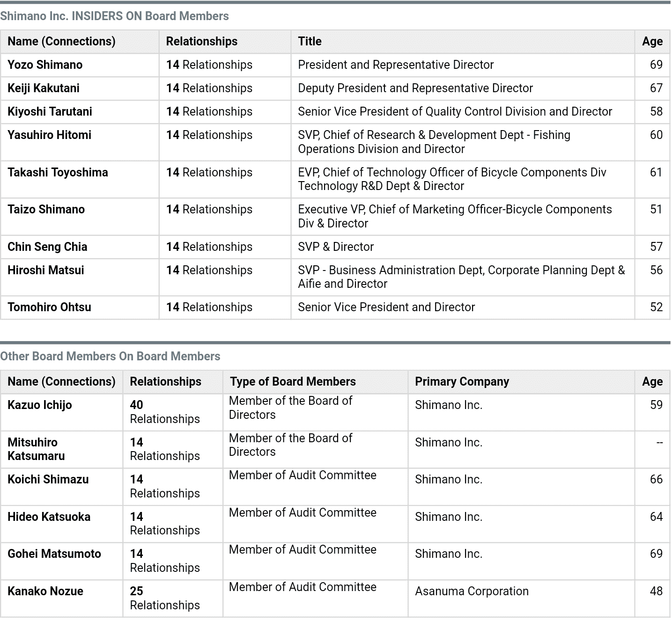
Task: Click the name Mitsuhiro Katsumaru
Action: pos(36,449)
